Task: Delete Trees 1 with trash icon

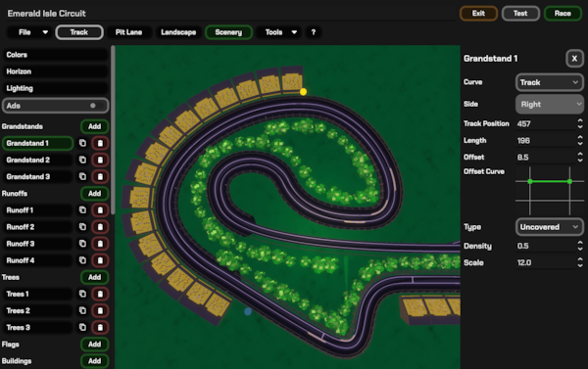Action: tap(100, 294)
